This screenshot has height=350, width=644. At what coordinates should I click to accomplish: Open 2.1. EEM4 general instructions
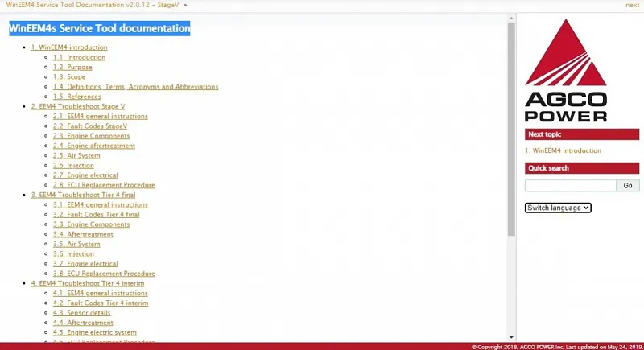pyautogui.click(x=100, y=116)
